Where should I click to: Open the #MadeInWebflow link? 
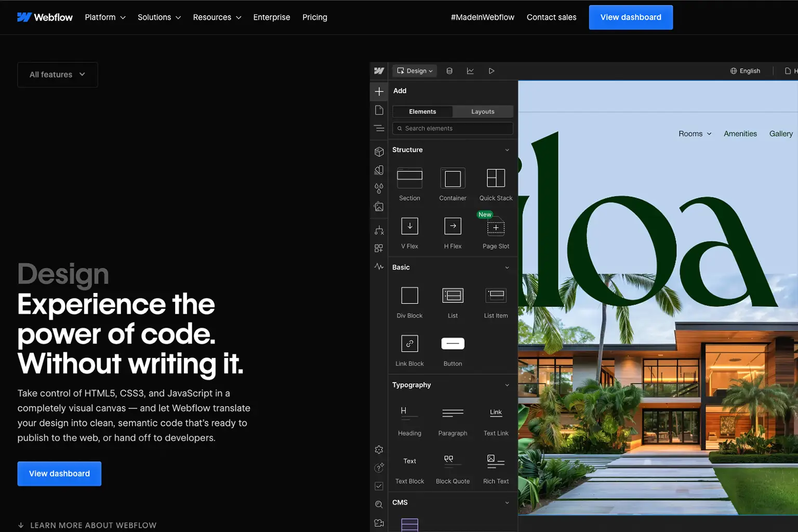[483, 17]
